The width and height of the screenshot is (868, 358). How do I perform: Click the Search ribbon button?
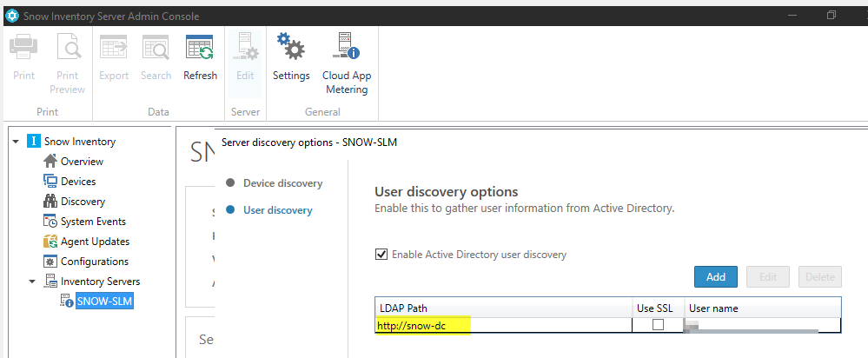[x=156, y=56]
